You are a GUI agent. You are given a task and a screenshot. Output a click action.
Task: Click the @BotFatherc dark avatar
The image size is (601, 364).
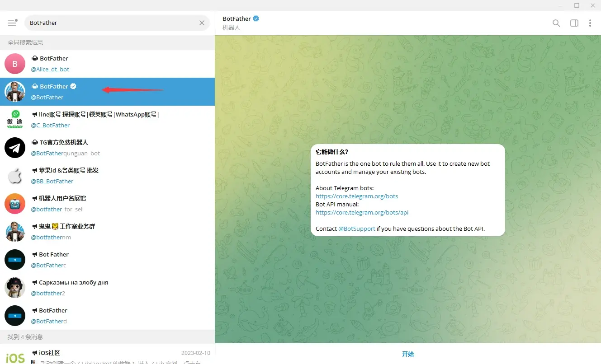click(15, 260)
